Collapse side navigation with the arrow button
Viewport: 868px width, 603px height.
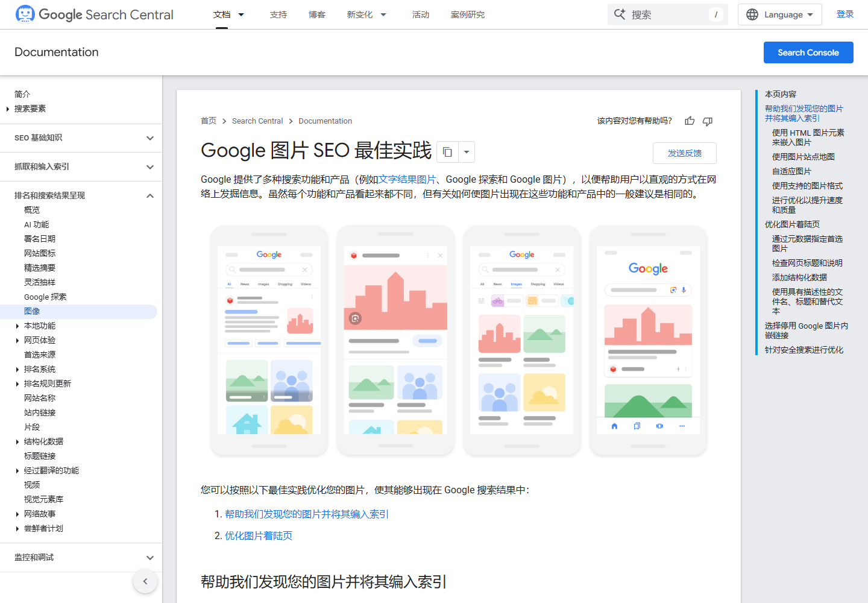coord(145,581)
